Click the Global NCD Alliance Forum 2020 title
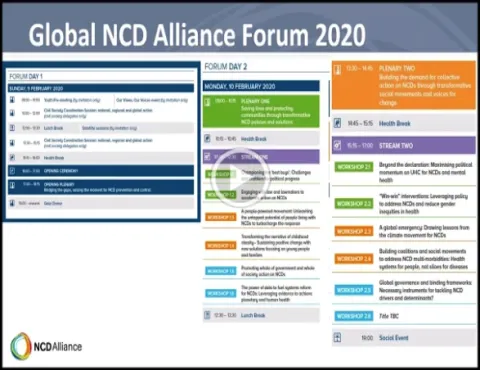 tap(197, 35)
